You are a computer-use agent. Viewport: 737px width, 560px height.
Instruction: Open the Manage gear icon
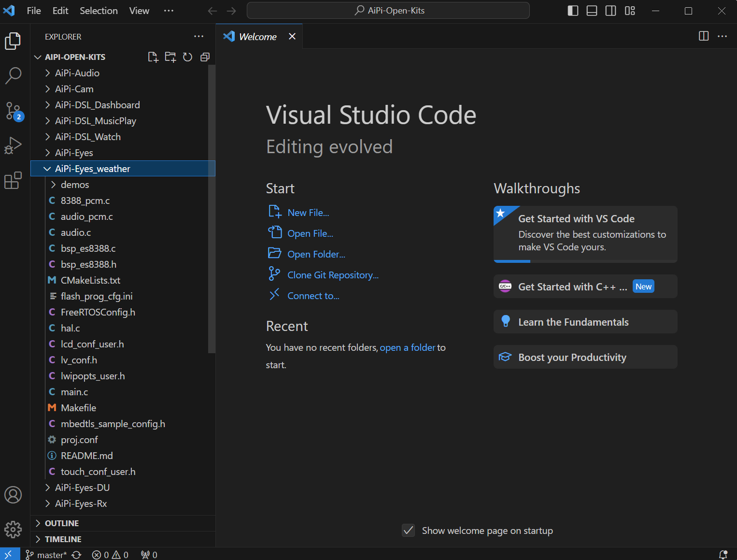point(13,530)
